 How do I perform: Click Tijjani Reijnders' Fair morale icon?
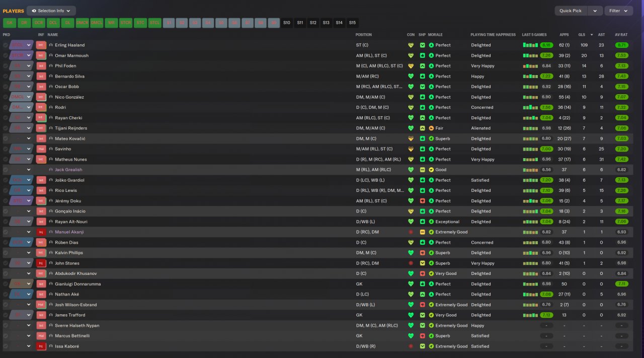(431, 128)
